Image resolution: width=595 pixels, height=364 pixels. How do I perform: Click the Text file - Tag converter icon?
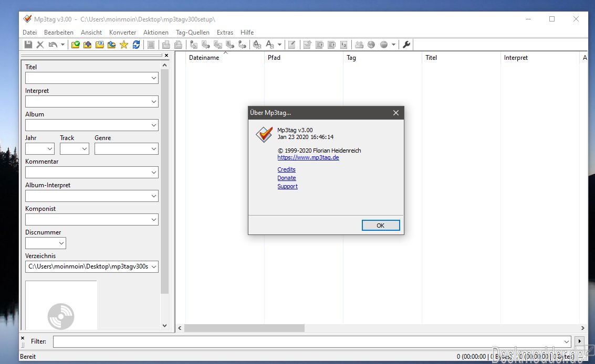230,45
